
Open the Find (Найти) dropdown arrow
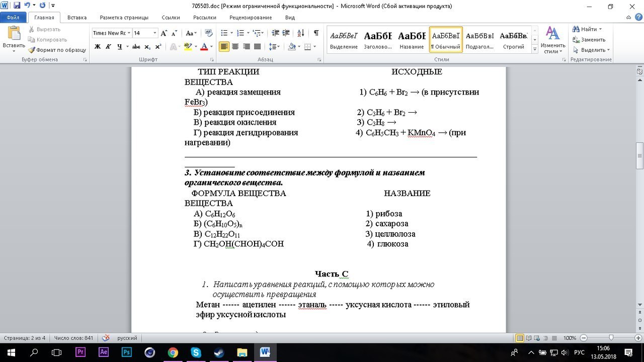coord(600,29)
